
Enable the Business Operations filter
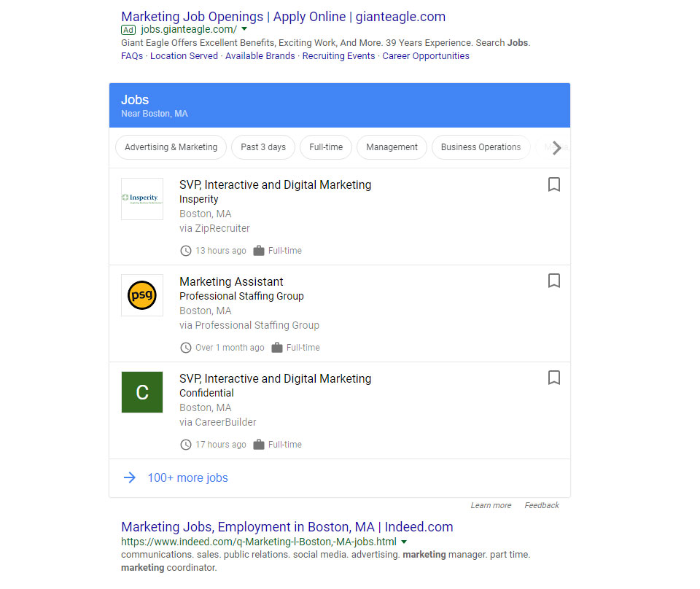coord(481,147)
